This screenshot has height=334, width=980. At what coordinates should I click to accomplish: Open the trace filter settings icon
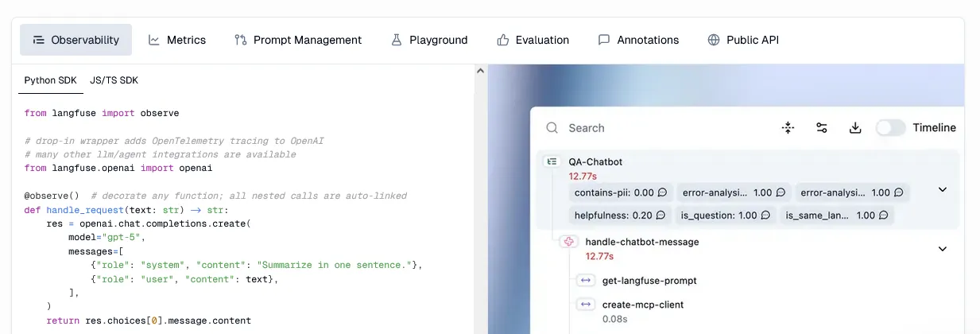[x=822, y=128]
